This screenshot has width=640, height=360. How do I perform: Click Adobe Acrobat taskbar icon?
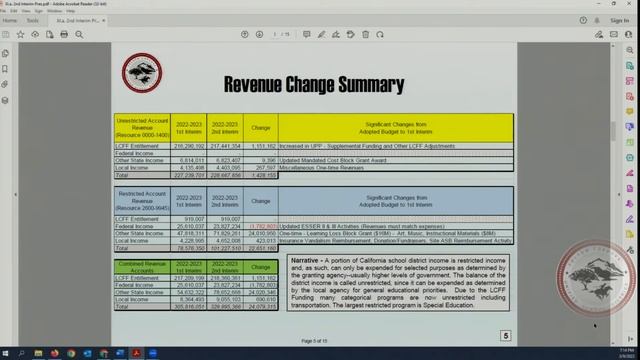click(x=136, y=353)
